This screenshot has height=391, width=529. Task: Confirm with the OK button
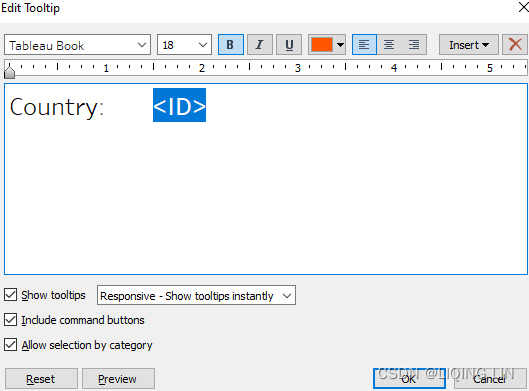pyautogui.click(x=409, y=379)
